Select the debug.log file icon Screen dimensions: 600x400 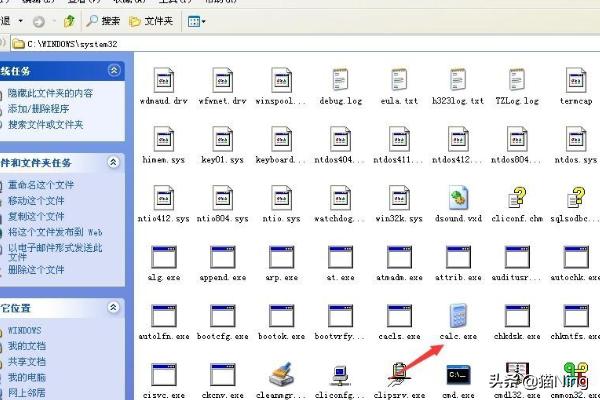coord(340,80)
